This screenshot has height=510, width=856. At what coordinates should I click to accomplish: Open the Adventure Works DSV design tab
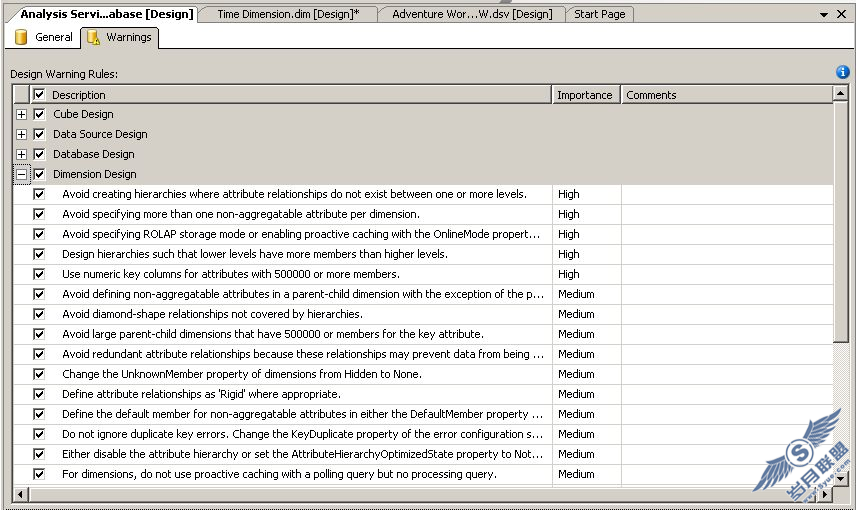pos(472,14)
